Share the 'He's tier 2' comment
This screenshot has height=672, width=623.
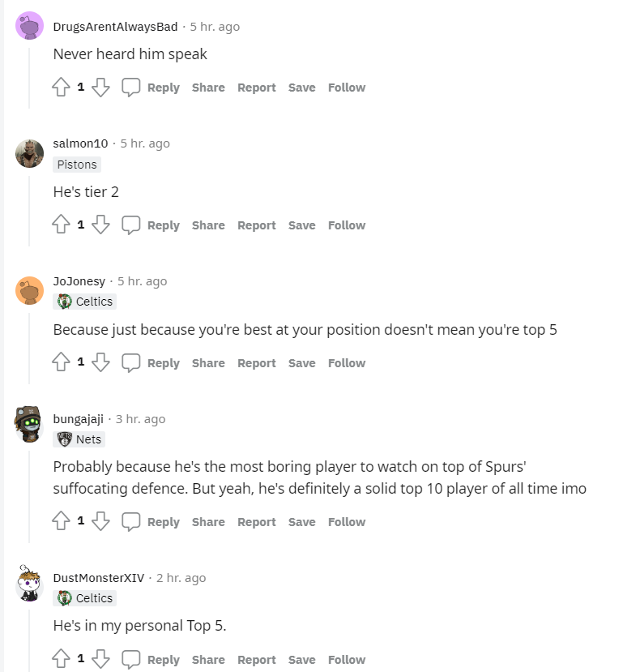[208, 225]
